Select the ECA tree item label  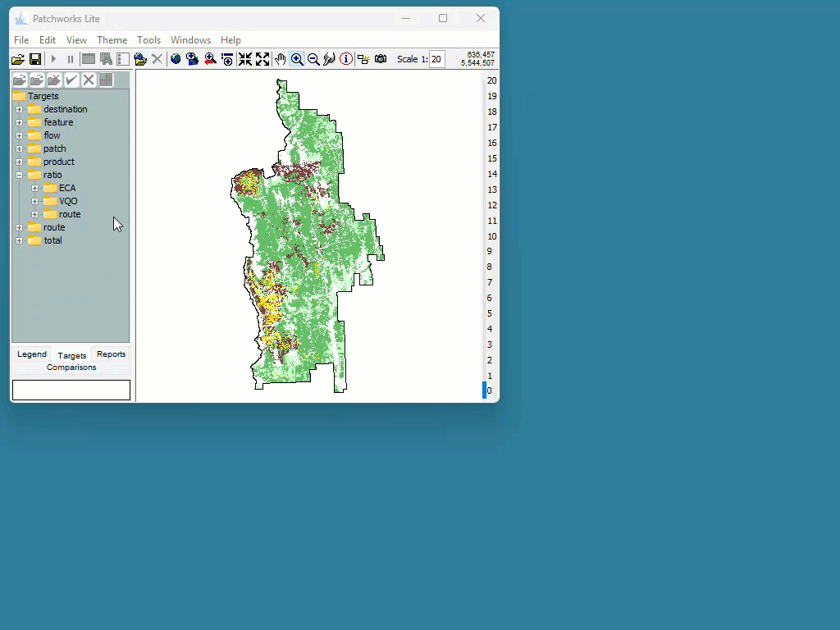tap(67, 188)
